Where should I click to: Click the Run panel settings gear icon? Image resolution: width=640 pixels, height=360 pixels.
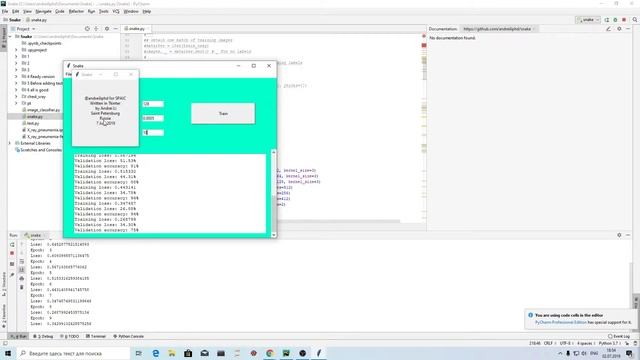pos(619,235)
